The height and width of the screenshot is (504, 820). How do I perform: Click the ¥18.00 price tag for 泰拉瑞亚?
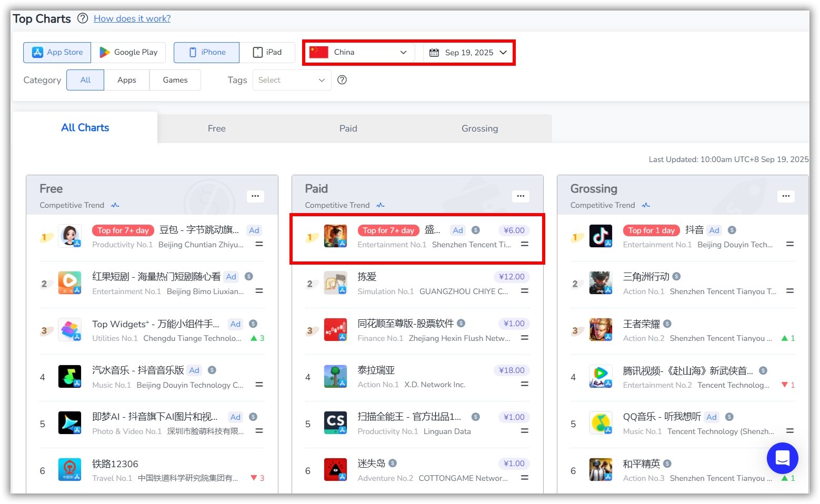512,370
